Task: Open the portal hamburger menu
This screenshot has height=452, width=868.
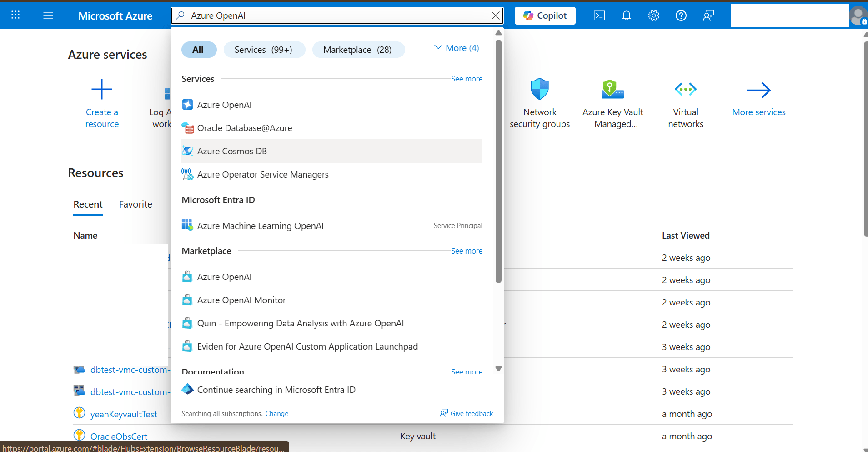Action: [48, 15]
